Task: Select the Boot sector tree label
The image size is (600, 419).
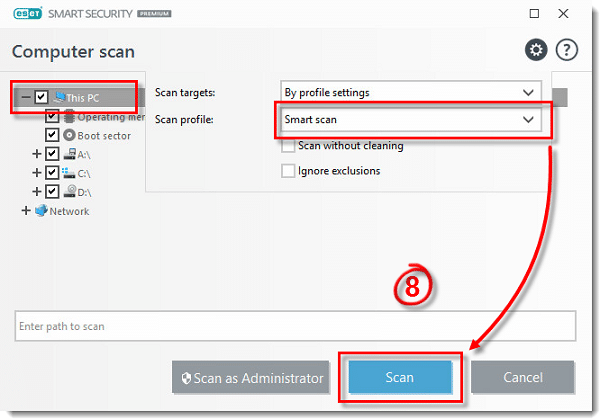Action: (x=104, y=136)
